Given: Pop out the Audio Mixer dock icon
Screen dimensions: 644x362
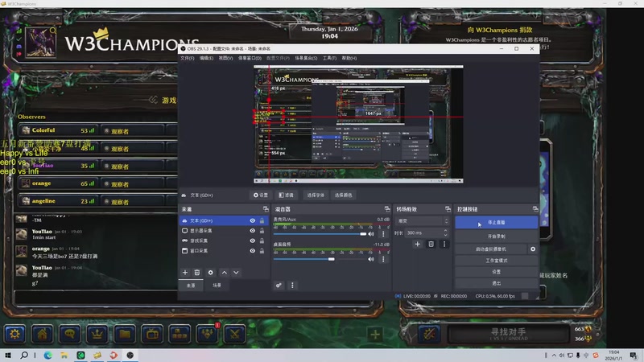Looking at the screenshot, I should click(x=387, y=209).
